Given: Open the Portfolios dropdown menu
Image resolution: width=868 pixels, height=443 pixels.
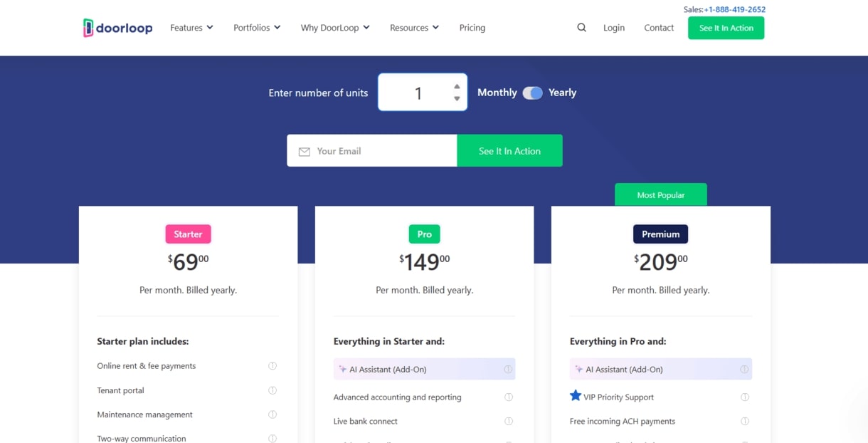Looking at the screenshot, I should pos(257,28).
